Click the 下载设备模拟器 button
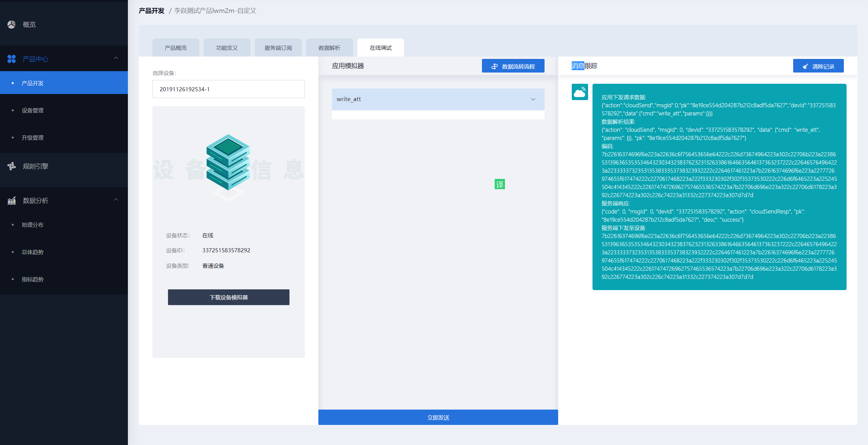 228,297
